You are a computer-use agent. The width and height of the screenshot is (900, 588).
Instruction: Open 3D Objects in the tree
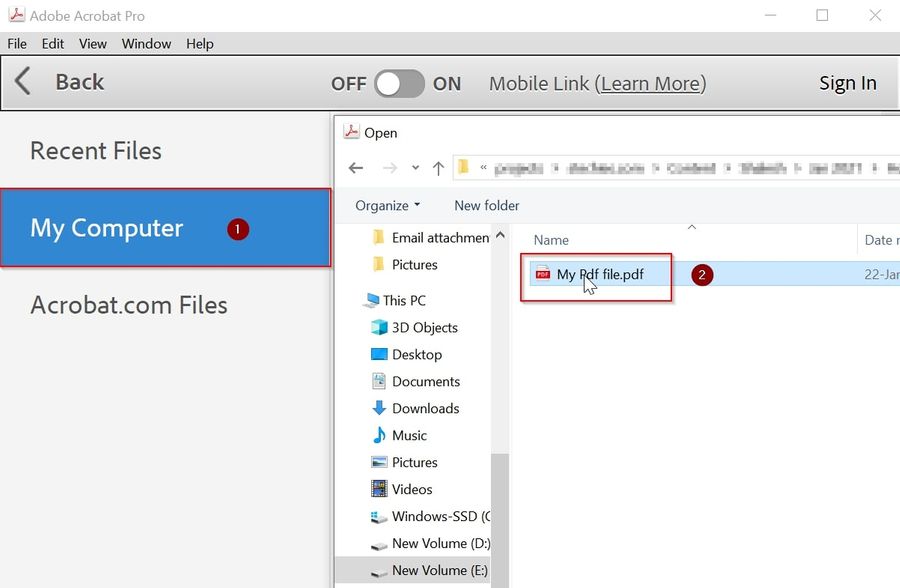coord(425,328)
